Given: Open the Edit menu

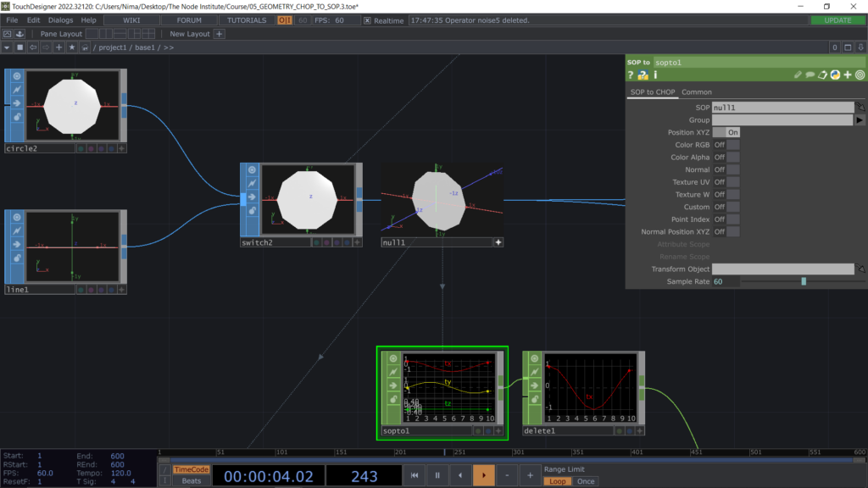Looking at the screenshot, I should [x=33, y=20].
